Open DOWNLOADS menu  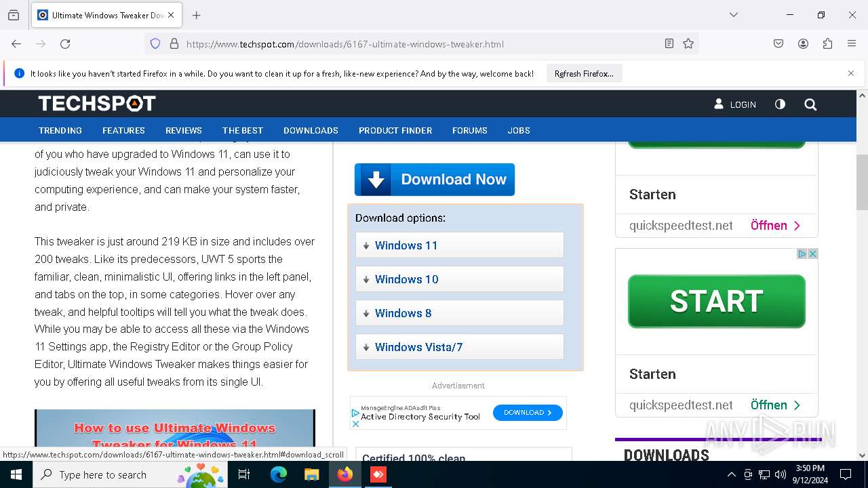(311, 130)
